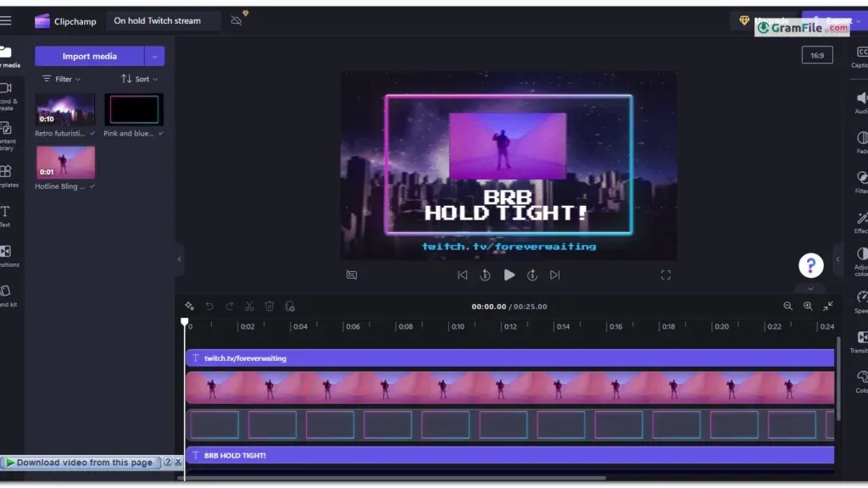This screenshot has width=868, height=488.
Task: Collapse the right property panel
Action: [x=837, y=259]
